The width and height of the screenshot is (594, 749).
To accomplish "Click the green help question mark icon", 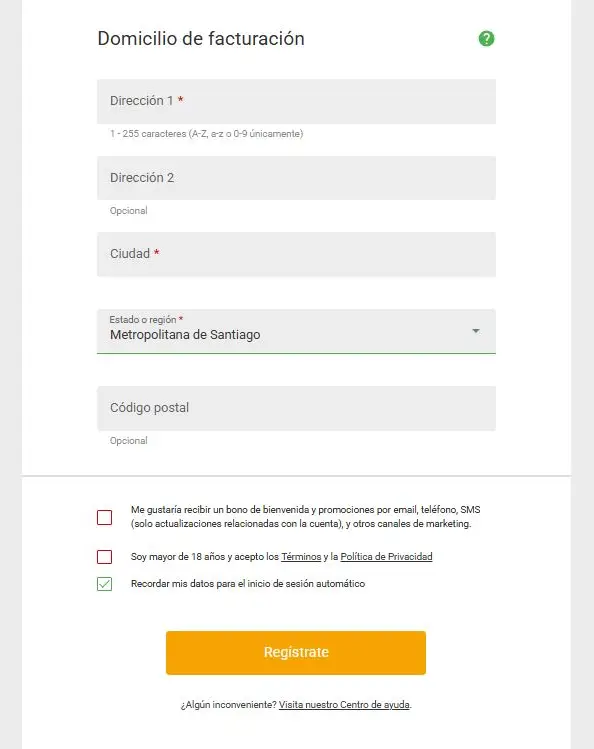I will pyautogui.click(x=486, y=39).
